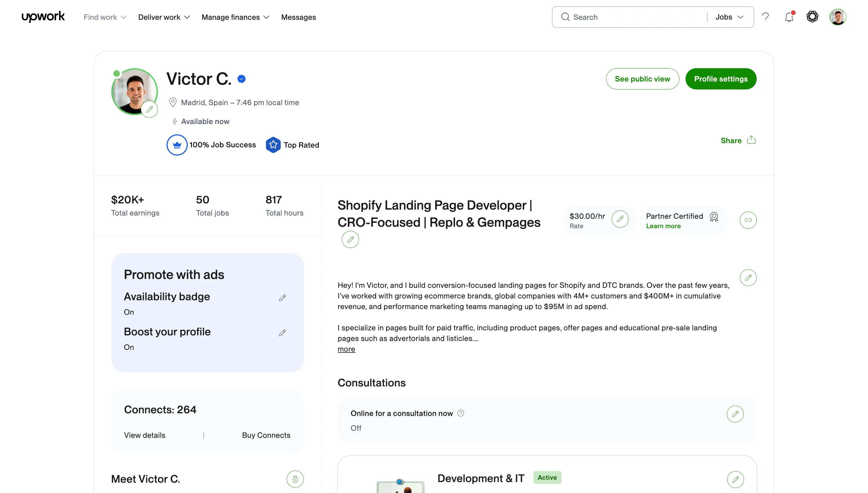Copy profile link icon

[x=748, y=220]
